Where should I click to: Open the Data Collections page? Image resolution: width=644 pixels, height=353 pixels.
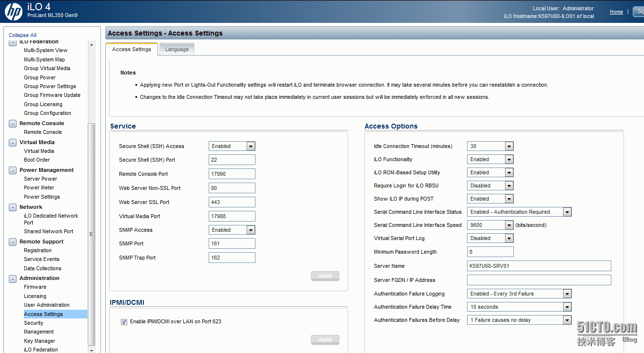pos(42,268)
